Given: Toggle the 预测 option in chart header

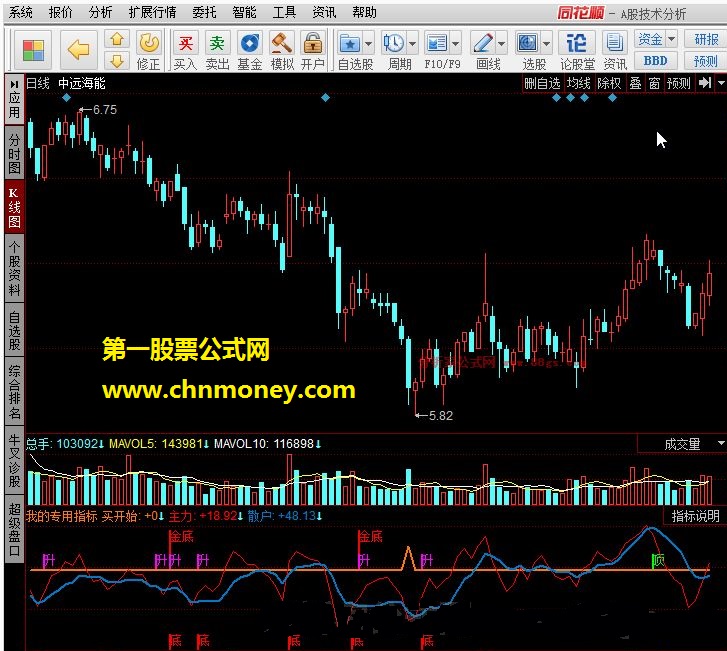Looking at the screenshot, I should tap(679, 83).
